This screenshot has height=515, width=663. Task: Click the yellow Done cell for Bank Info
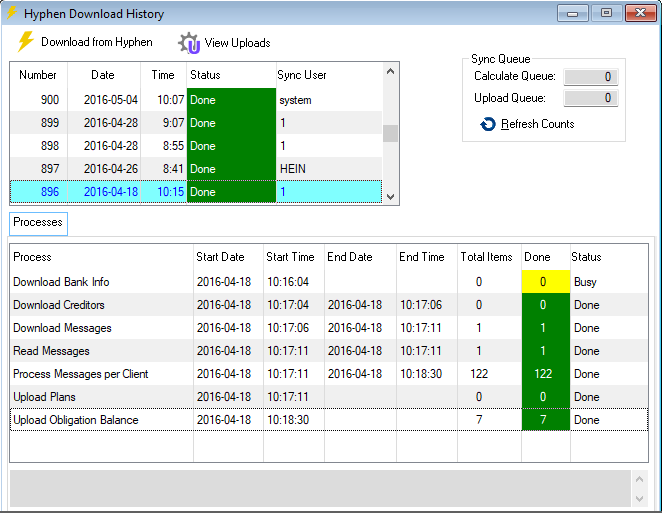546,282
